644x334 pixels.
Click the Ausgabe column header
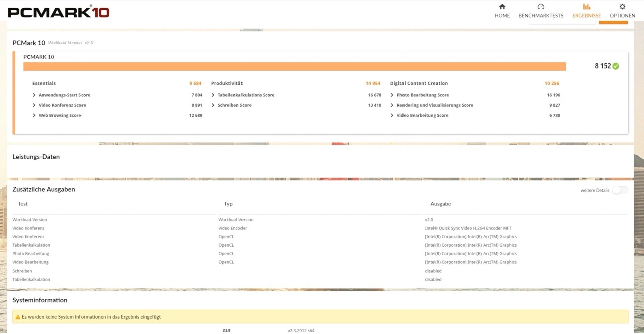click(x=441, y=204)
